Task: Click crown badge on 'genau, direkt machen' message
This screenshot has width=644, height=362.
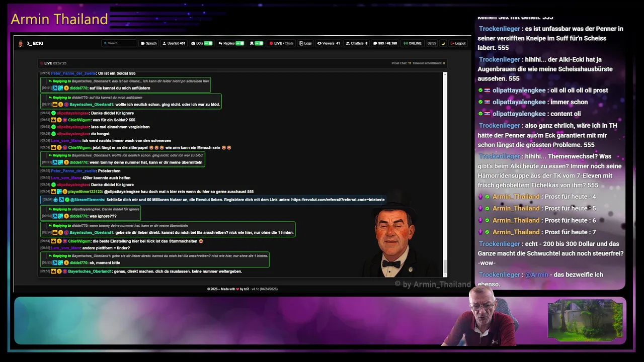Action: 53,271
